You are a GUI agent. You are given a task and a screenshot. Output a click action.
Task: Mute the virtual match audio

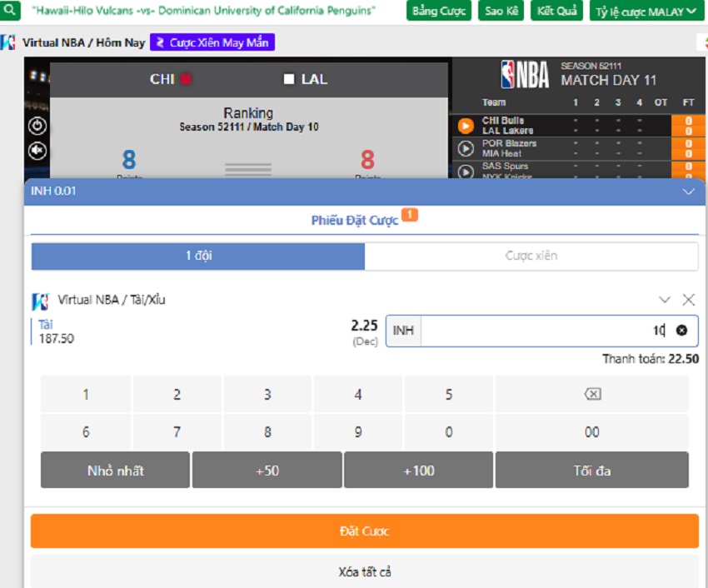[37, 151]
